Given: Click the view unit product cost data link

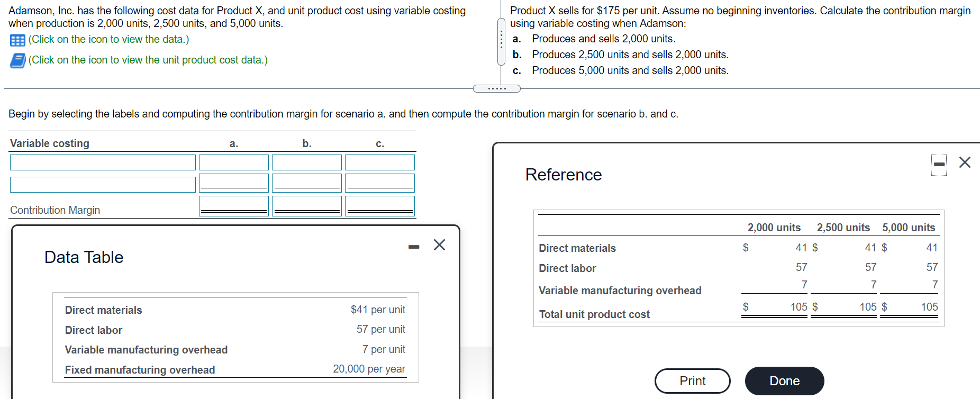Looking at the screenshot, I should click(x=148, y=60).
